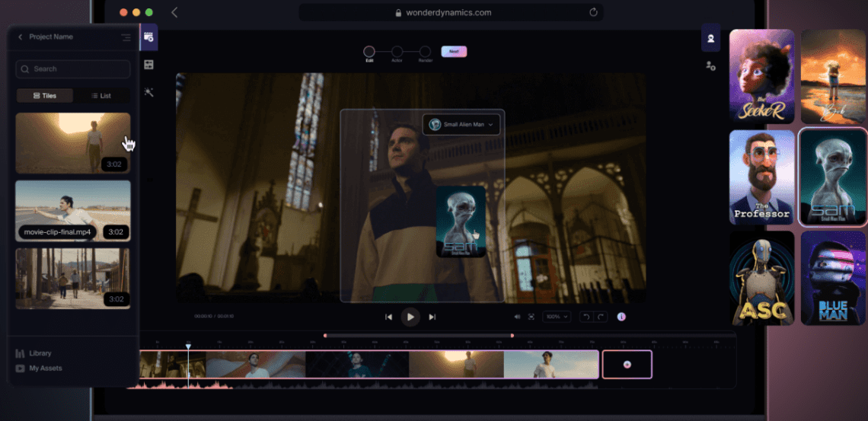Screen dimensions: 868x421
Task: Click the Sam alien card on the actor
Action: (461, 222)
